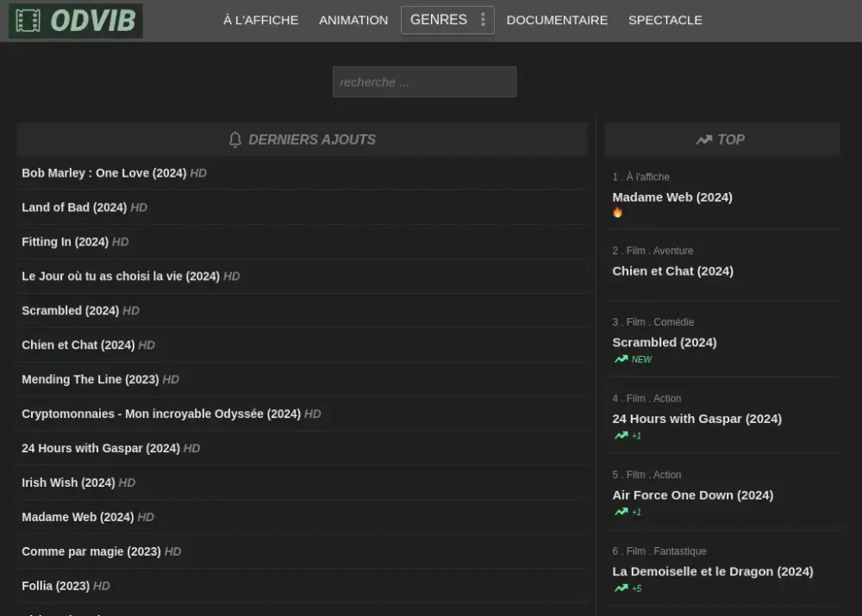Screen dimensions: 862x616
Task: Open Bob Marley : One Love (2024)
Action: (104, 173)
